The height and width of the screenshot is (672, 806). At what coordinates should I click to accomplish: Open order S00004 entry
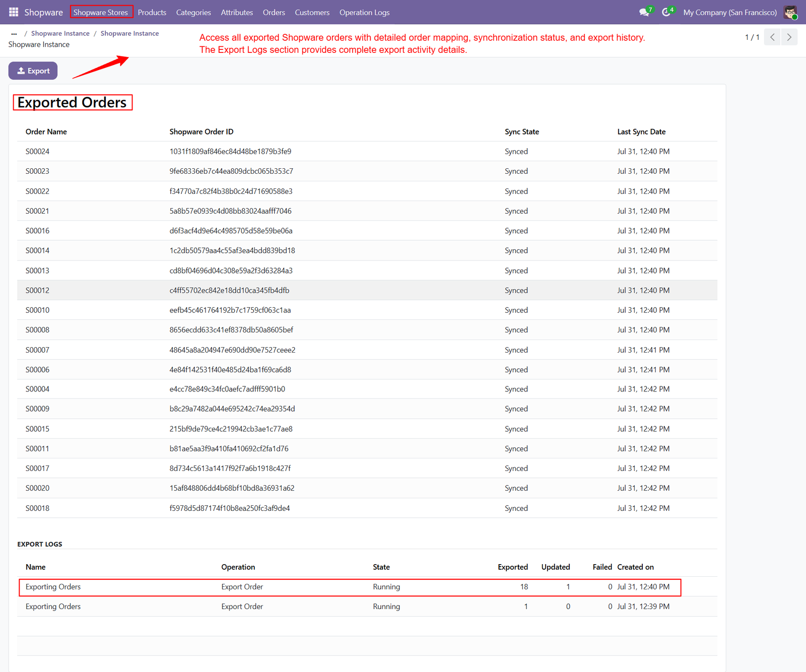click(x=367, y=389)
